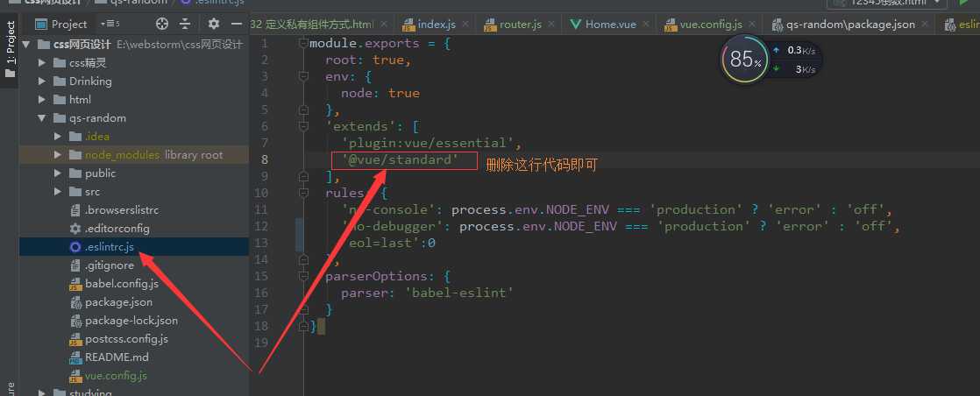This screenshot has width=980, height=396.
Task: Expand the public folder
Action: 58,173
